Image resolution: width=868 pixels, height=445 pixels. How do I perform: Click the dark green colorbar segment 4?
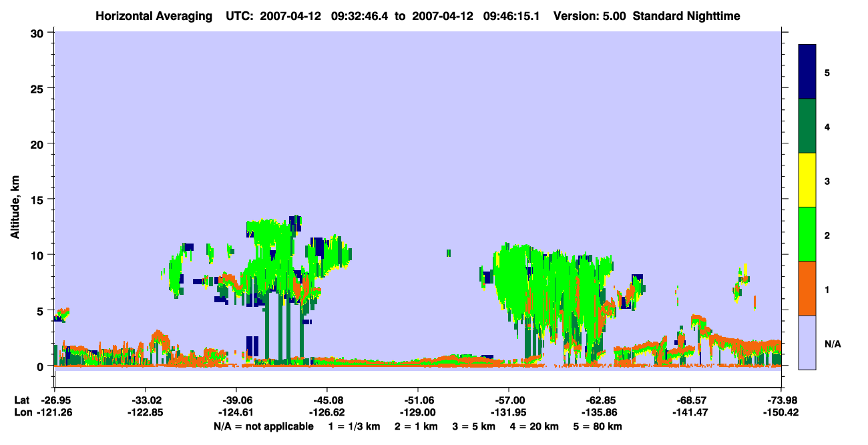807,126
